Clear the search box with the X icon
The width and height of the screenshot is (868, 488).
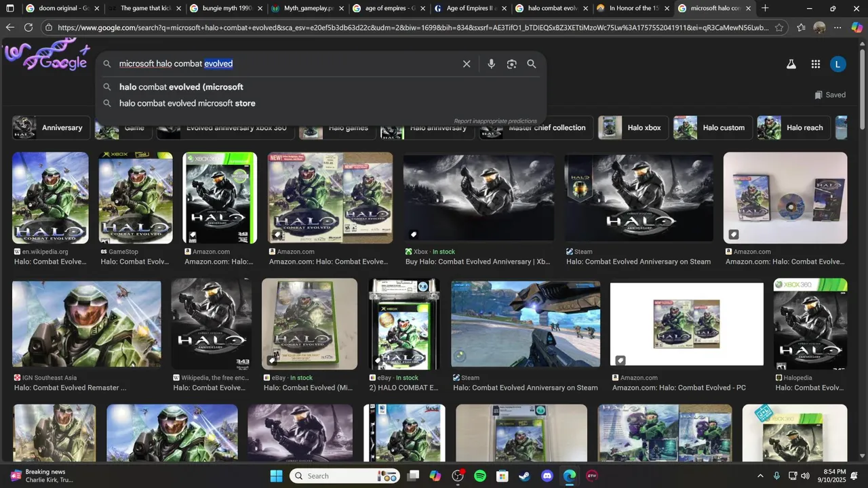(467, 64)
